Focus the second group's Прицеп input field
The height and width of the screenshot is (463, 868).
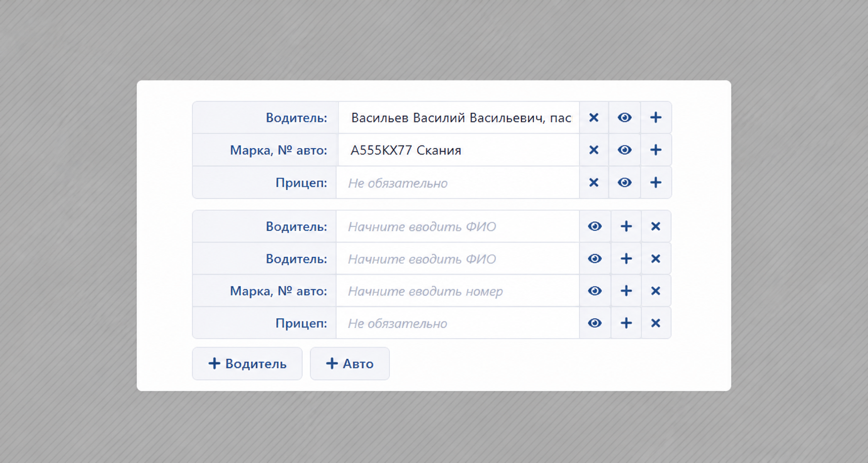(458, 323)
